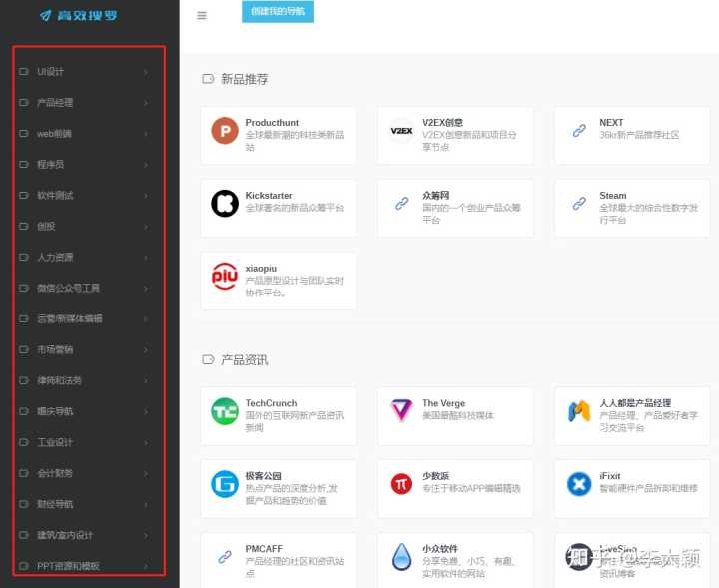This screenshot has height=588, width=719.
Task: Select 会计财务 in the sidebar
Action: (x=55, y=473)
